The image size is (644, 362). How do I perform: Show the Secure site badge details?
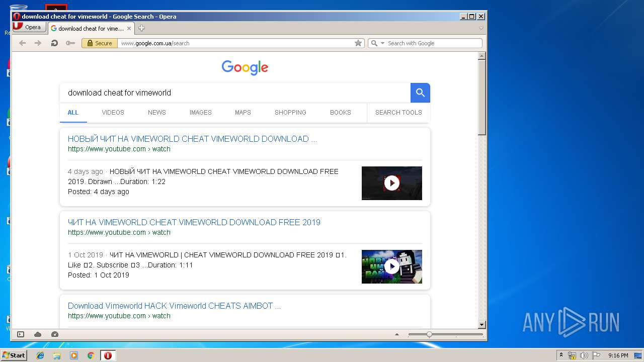100,43
